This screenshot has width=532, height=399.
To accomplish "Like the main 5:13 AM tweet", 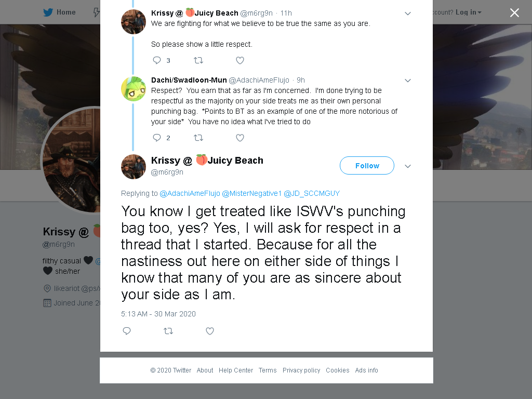I will coord(210,331).
